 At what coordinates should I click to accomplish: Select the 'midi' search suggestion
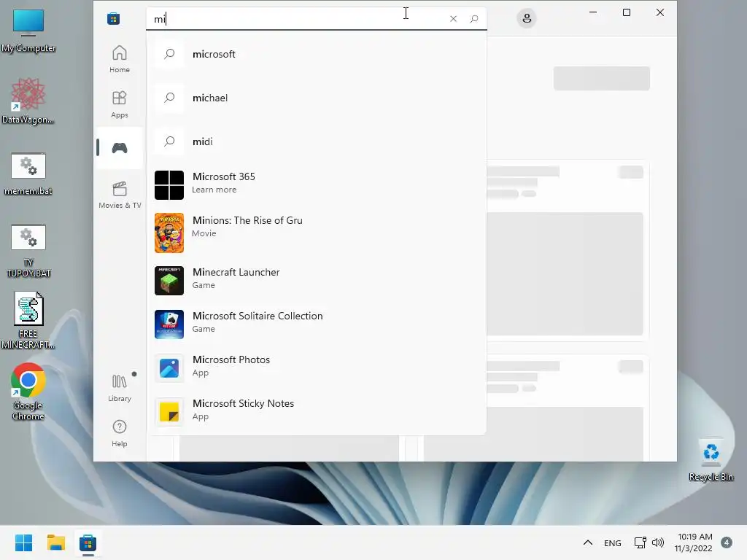tap(317, 141)
